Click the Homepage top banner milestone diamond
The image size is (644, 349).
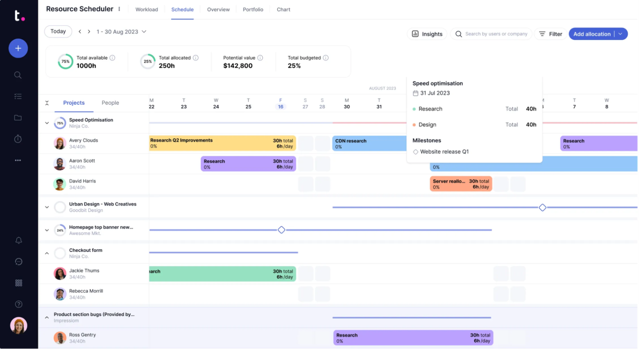(x=281, y=230)
